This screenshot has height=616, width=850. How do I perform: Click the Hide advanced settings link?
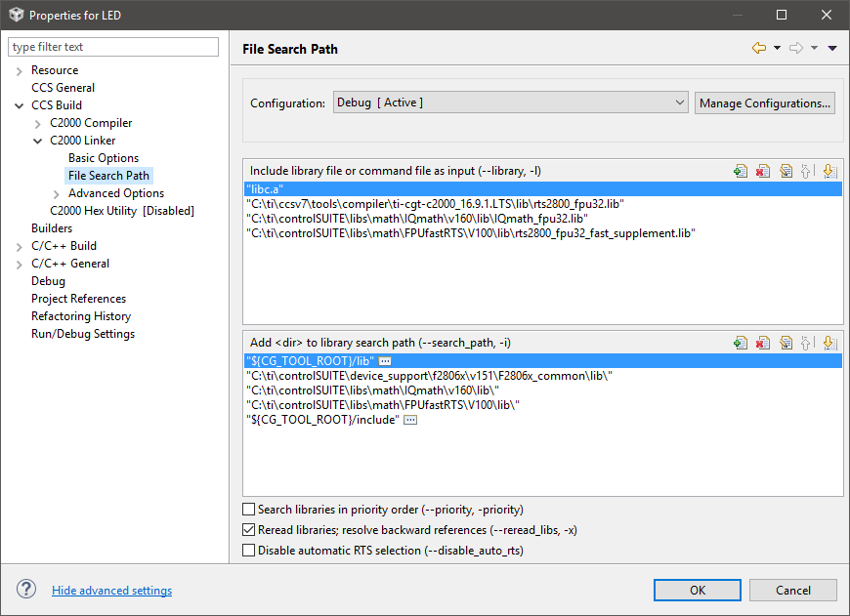click(111, 591)
